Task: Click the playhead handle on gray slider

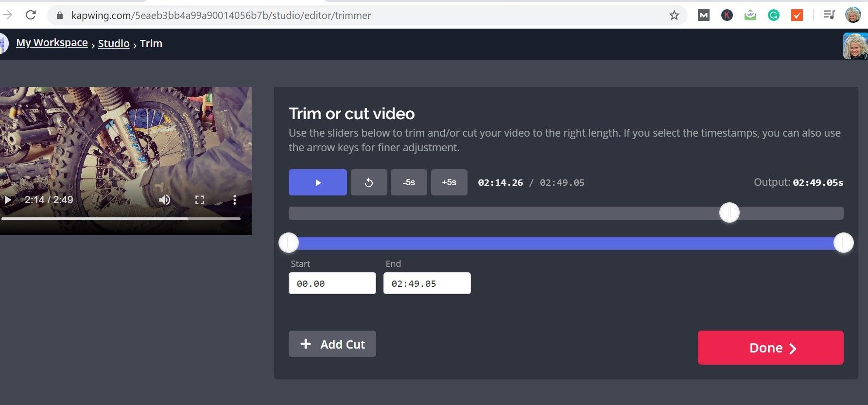Action: coord(729,213)
